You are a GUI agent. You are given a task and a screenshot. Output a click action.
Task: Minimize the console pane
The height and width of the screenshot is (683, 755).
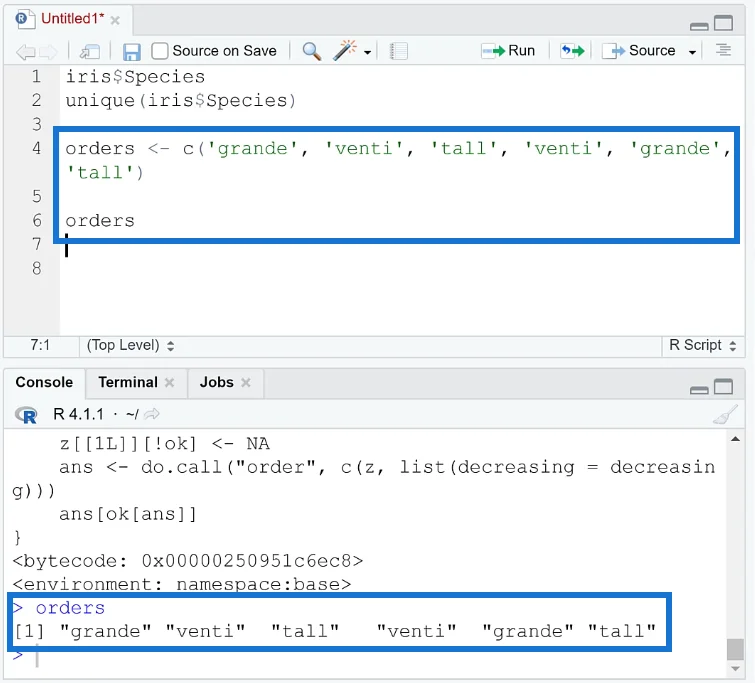[699, 390]
